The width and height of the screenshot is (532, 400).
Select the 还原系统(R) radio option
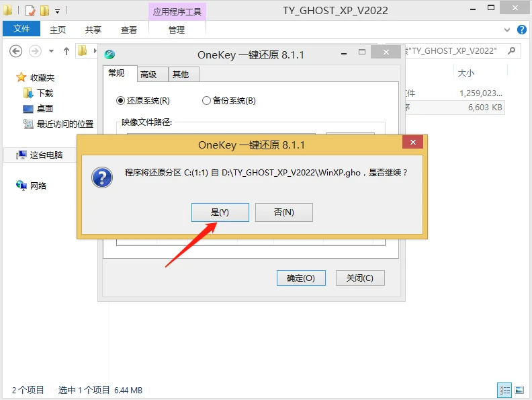[143, 101]
